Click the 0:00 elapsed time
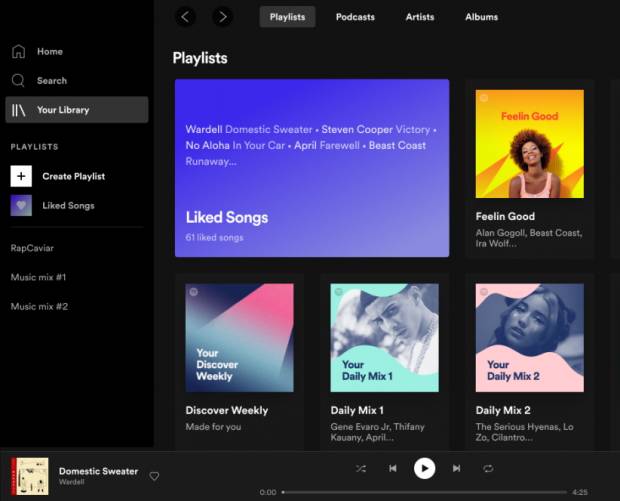620x501 pixels. click(x=268, y=492)
